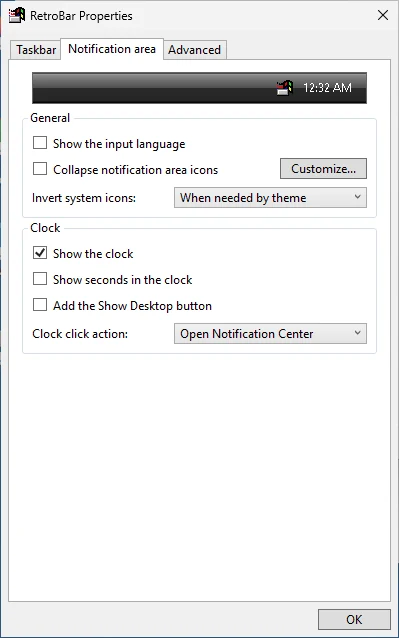The height and width of the screenshot is (638, 399).
Task: Switch to the Taskbar tab
Action: click(x=36, y=50)
